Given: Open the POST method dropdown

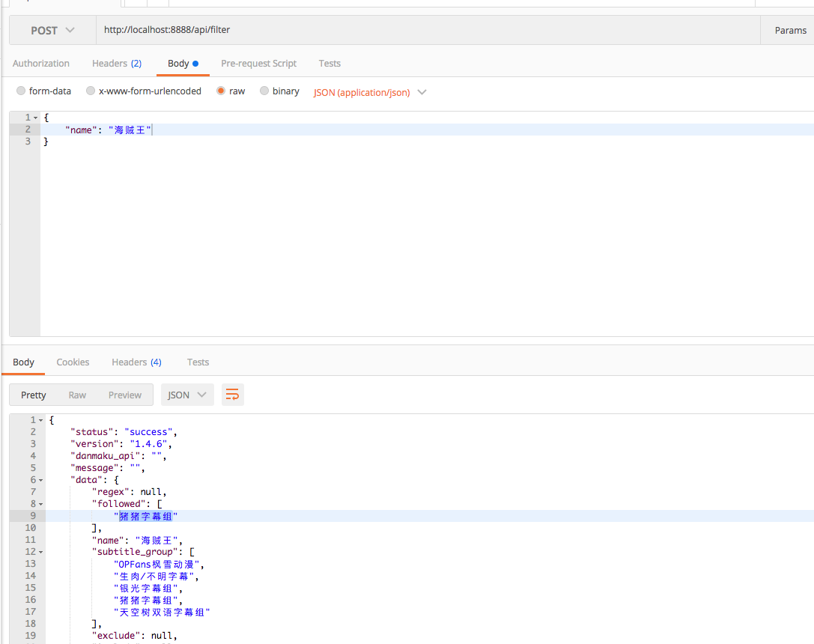Looking at the screenshot, I should pos(52,30).
